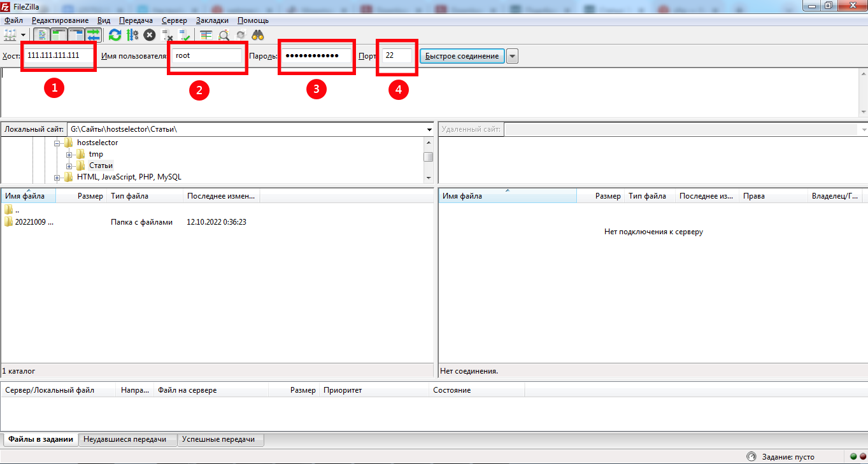Expand the Статьи folder in tree

click(x=69, y=166)
